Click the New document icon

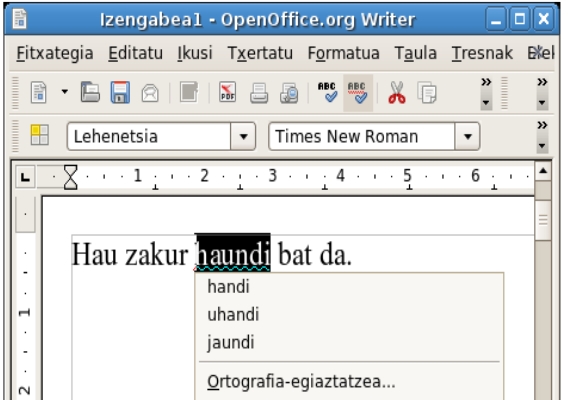pyautogui.click(x=39, y=93)
